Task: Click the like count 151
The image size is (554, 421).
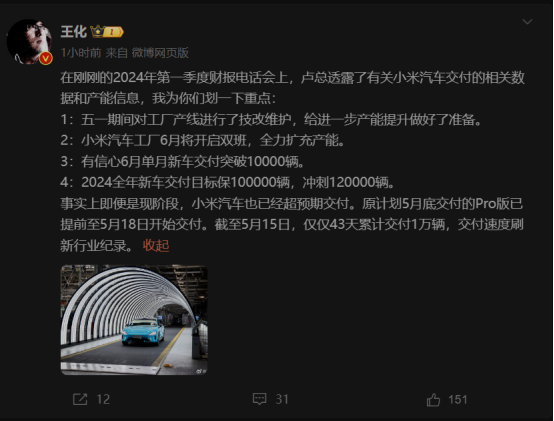Action: pyautogui.click(x=458, y=399)
